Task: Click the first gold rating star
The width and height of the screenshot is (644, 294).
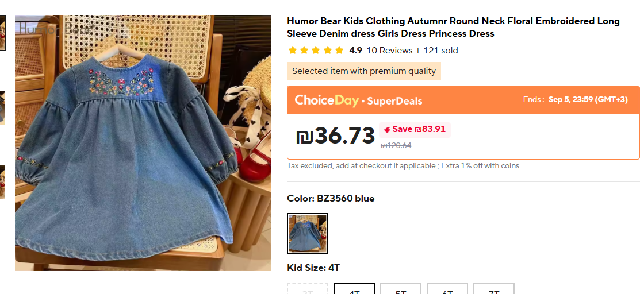Action: (293, 51)
